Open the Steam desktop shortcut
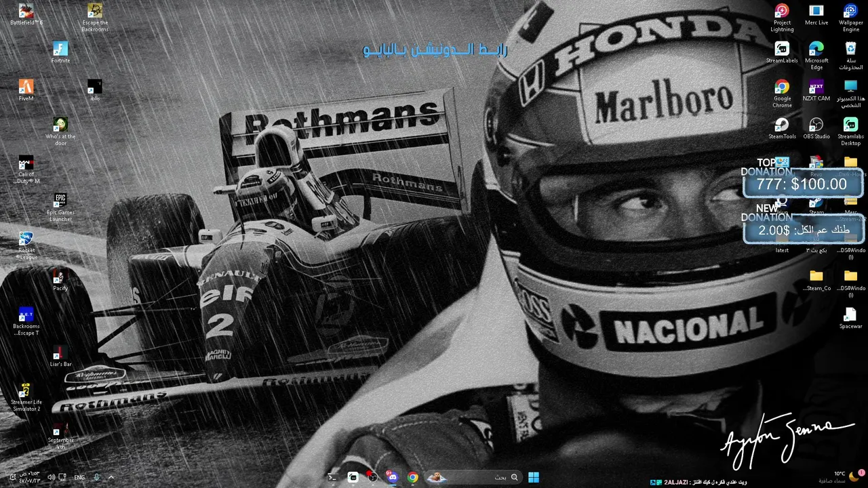868x488 pixels. pyautogui.click(x=816, y=205)
